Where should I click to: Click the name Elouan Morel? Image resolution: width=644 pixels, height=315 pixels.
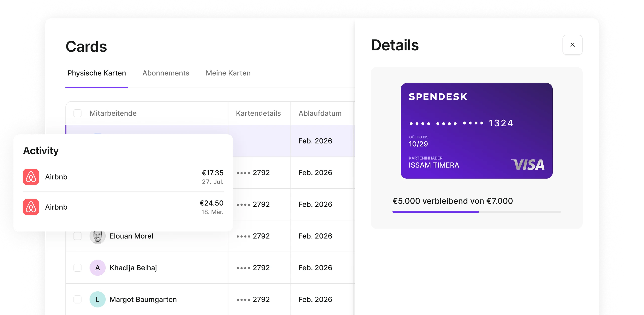(x=131, y=236)
